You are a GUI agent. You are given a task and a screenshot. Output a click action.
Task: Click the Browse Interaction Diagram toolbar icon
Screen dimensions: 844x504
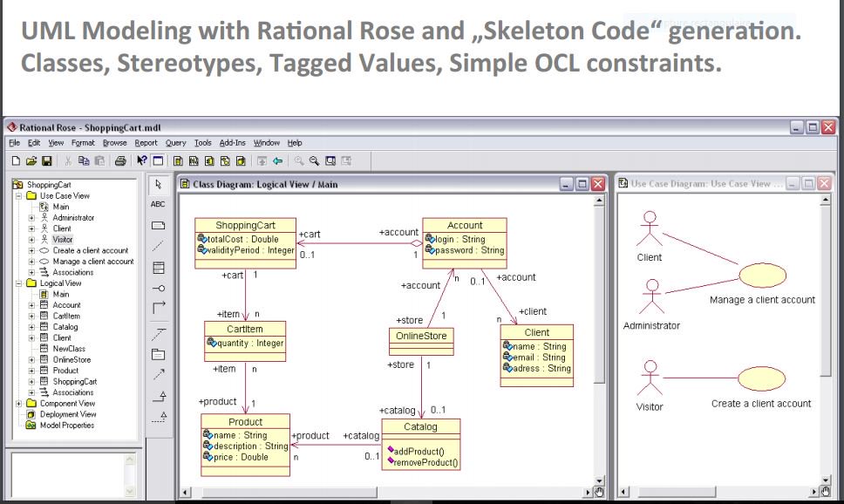194,160
